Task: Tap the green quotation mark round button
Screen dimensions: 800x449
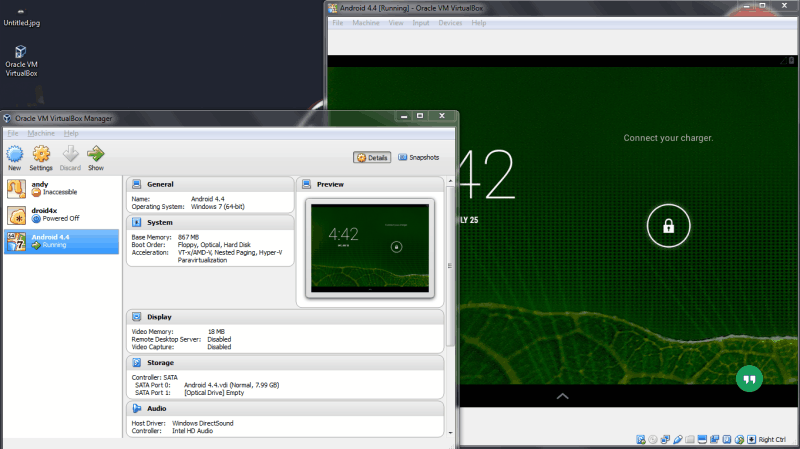Action: 749,379
